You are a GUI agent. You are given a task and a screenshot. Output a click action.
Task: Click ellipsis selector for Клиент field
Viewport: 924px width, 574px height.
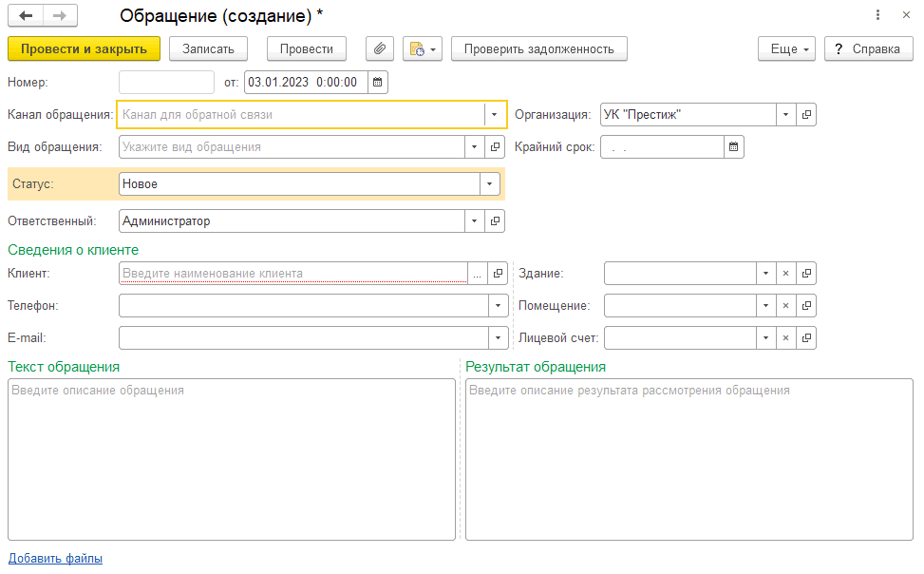point(477,274)
